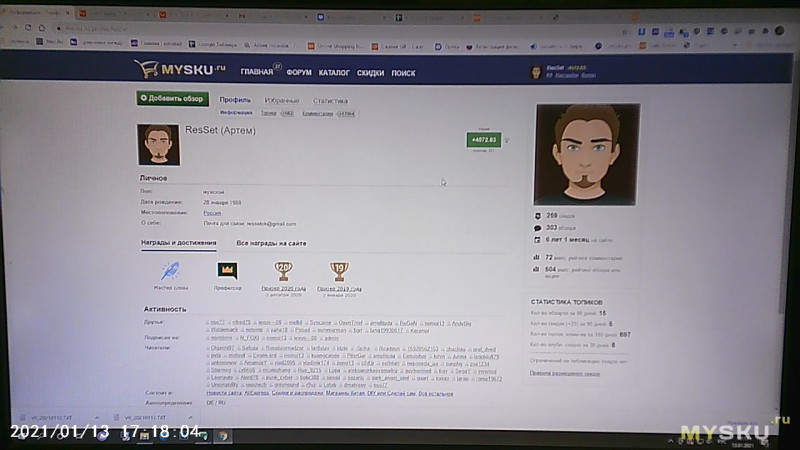
Task: Expand the first downloaded TXT file menu arrow
Action: (97, 417)
